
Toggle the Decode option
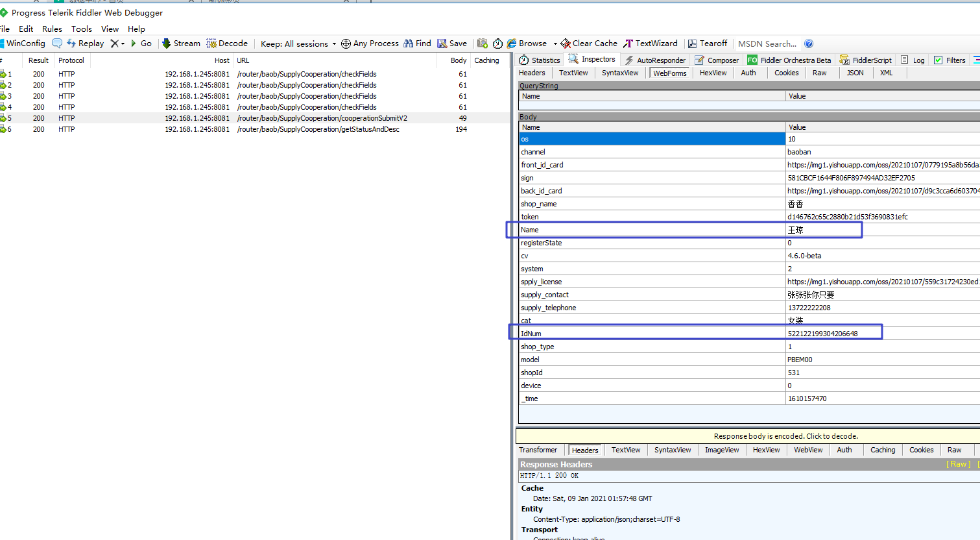[x=227, y=43]
